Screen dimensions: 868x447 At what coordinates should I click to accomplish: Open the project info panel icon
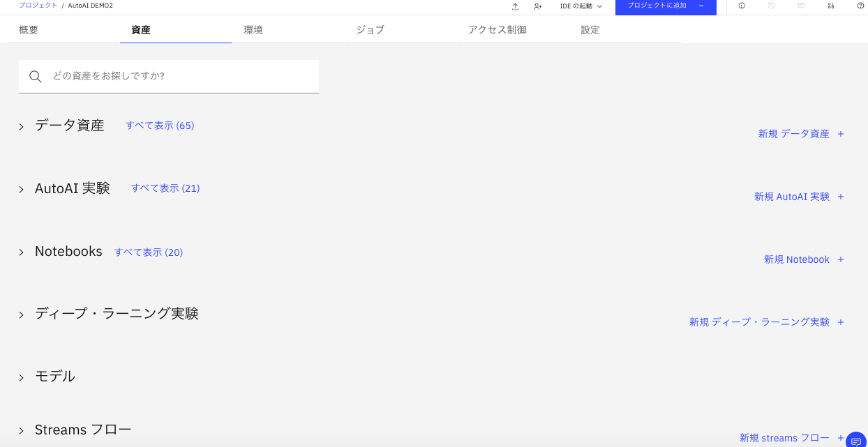coord(742,6)
